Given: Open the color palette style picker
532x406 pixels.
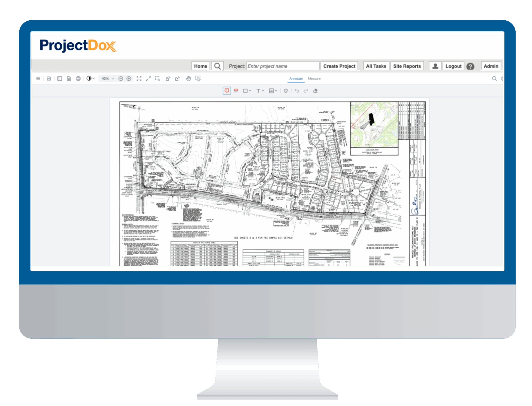Looking at the screenshot, I should [x=286, y=91].
